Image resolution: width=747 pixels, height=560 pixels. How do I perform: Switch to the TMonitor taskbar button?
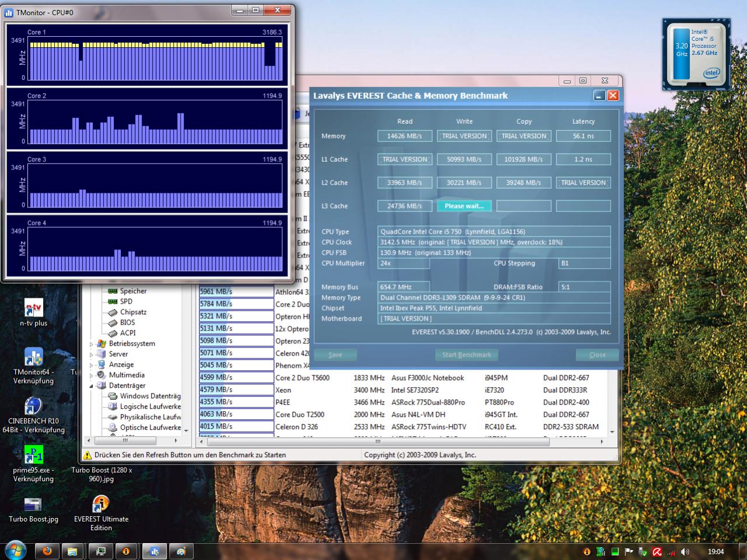click(154, 551)
